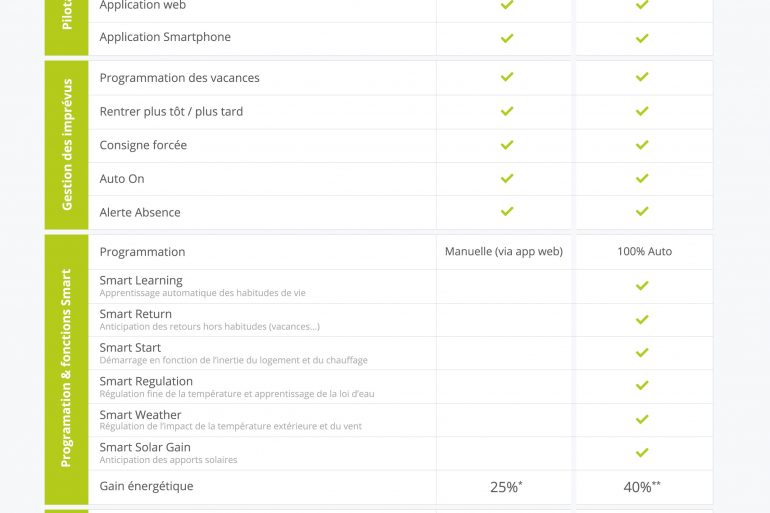
Task: Click the Manuelle (via app web) cell
Action: (504, 251)
